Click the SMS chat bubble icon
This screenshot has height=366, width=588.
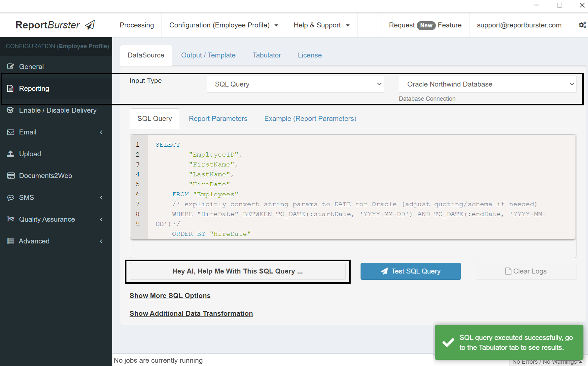(10, 197)
